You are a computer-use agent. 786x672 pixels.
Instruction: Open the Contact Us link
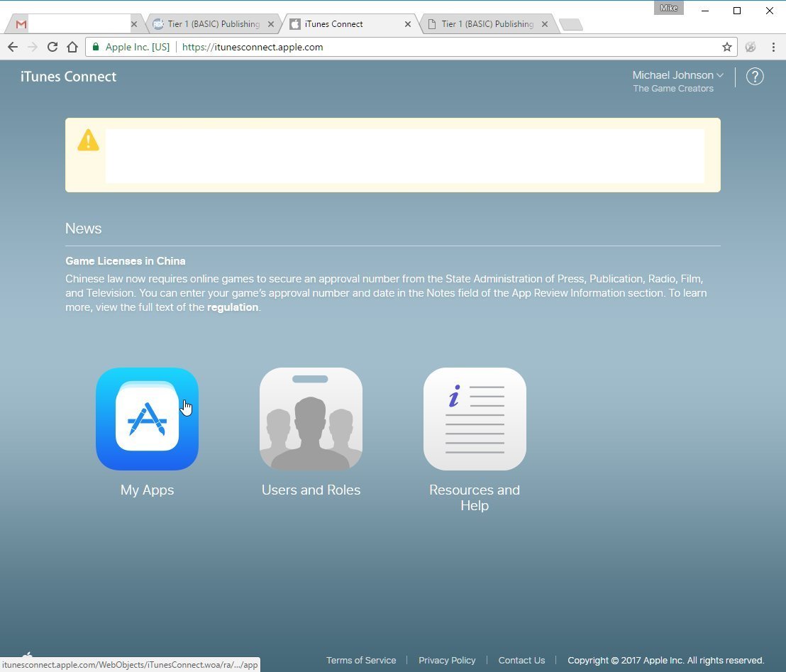tap(521, 660)
